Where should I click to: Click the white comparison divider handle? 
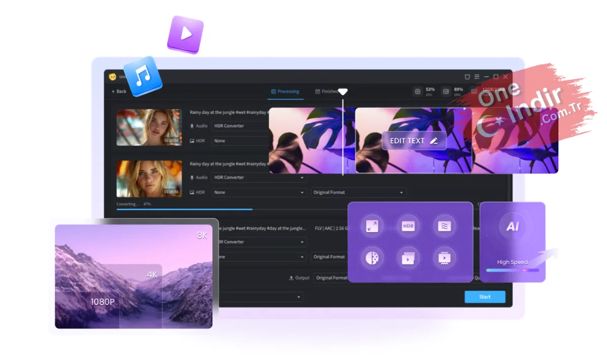click(x=342, y=92)
